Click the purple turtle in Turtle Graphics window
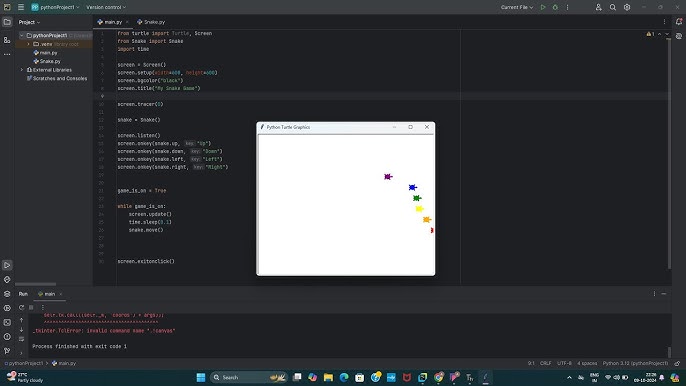 pyautogui.click(x=388, y=177)
